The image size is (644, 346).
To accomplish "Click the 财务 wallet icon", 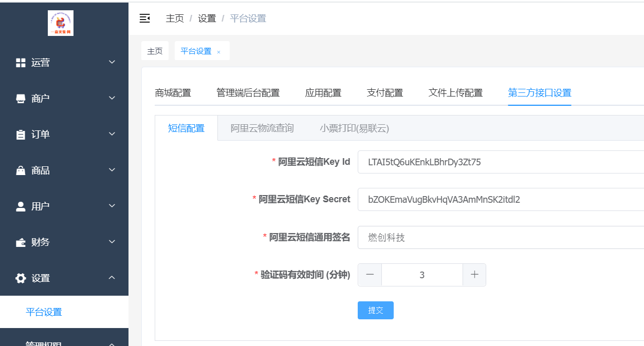I will pyautogui.click(x=21, y=242).
